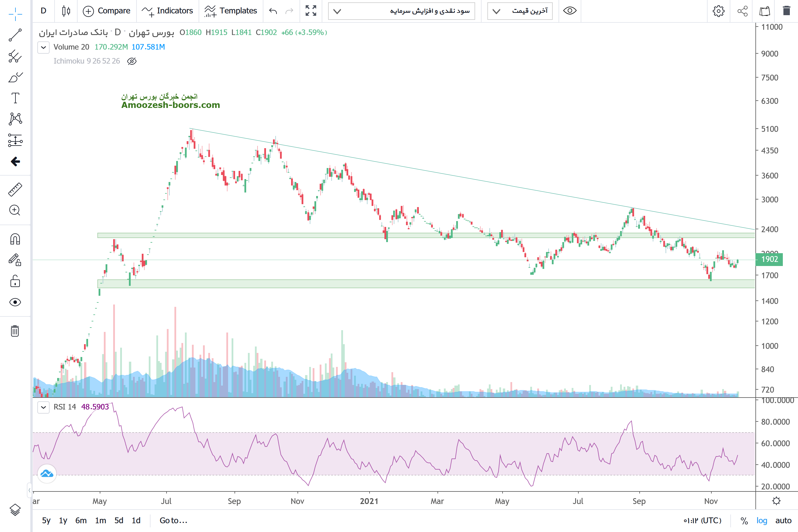Toggle Ichimoku indicator visibility eye
Viewport: 798px width, 532px height.
(132, 62)
